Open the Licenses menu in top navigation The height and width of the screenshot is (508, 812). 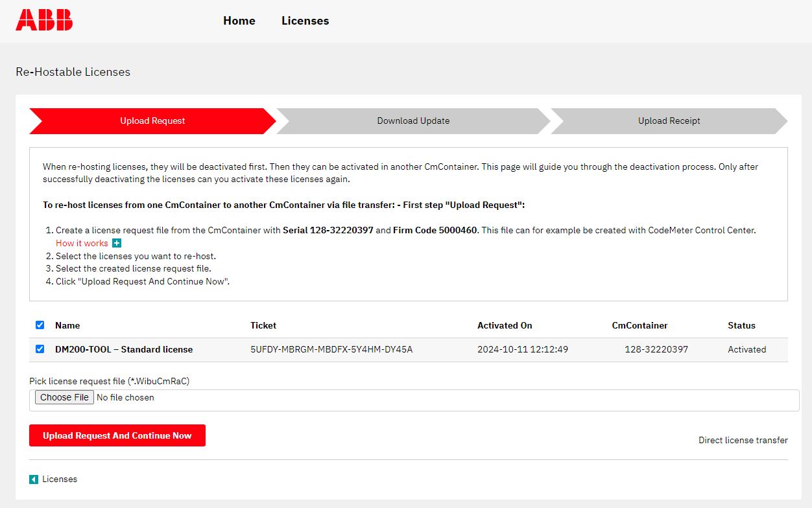click(305, 21)
